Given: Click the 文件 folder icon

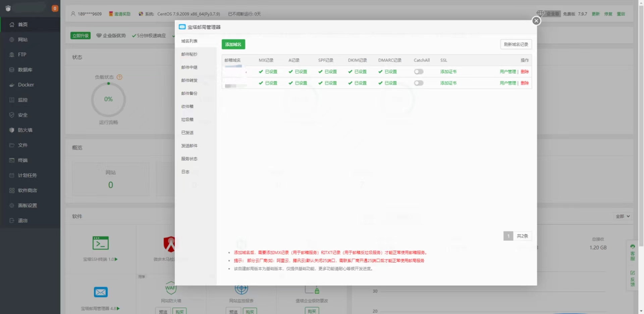Looking at the screenshot, I should pos(12,145).
